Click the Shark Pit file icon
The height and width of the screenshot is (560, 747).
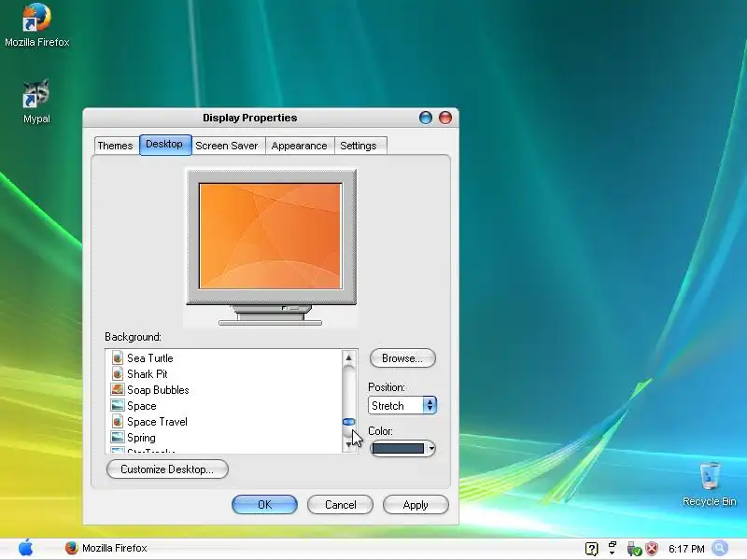click(x=118, y=374)
